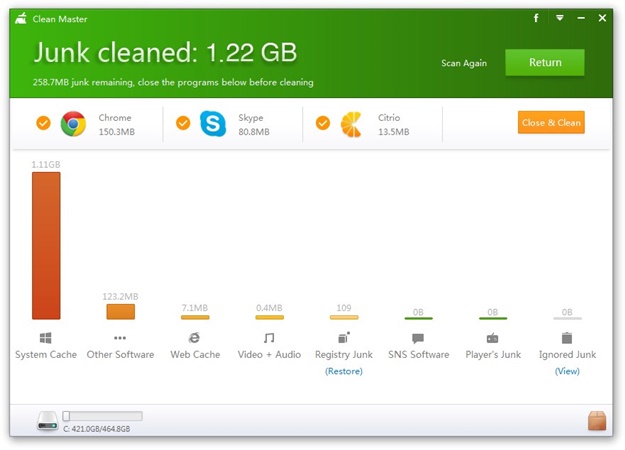
Task: Click the Web Cache label
Action: [195, 354]
